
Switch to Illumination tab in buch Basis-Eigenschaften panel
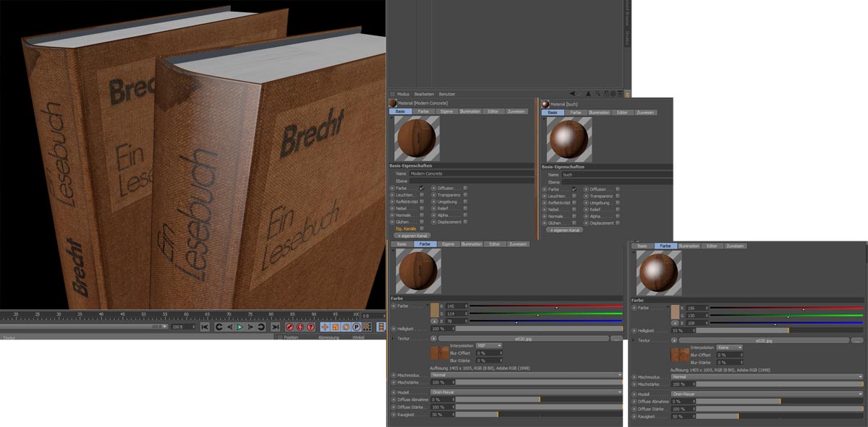pyautogui.click(x=599, y=113)
